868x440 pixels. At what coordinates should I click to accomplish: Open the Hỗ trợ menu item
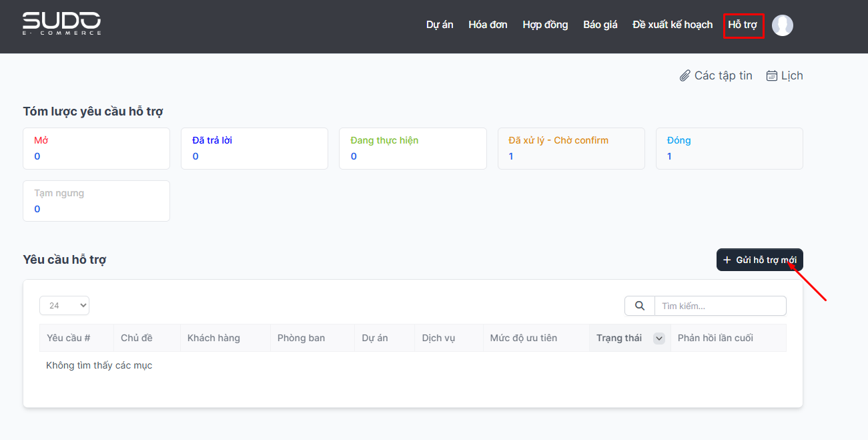(743, 25)
